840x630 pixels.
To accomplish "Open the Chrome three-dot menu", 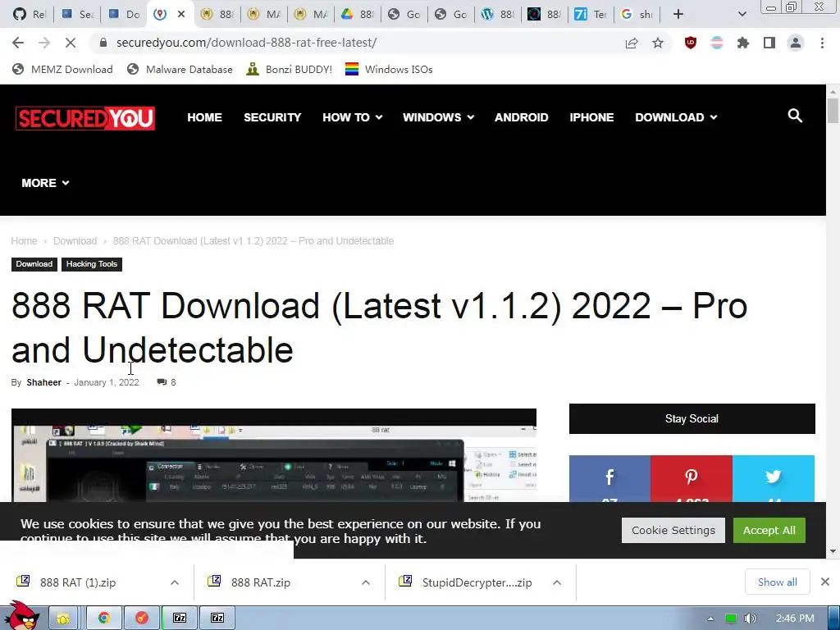I will coord(822,43).
